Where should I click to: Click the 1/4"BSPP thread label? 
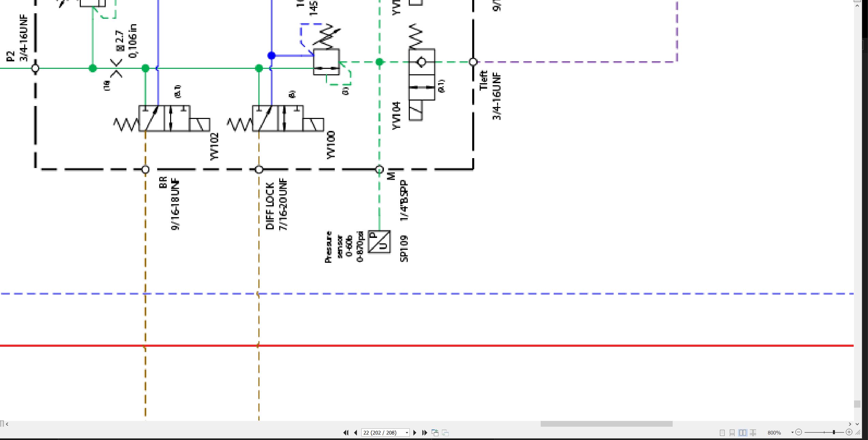404,200
